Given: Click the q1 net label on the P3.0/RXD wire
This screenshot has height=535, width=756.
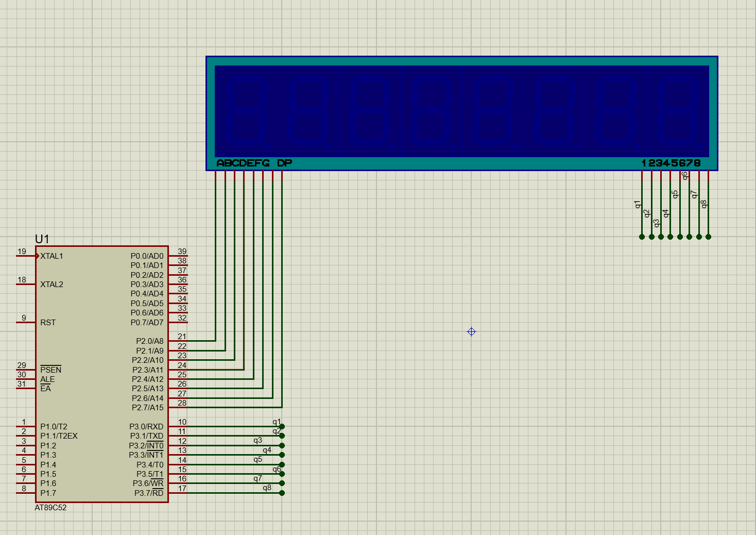Looking at the screenshot, I should click(277, 422).
